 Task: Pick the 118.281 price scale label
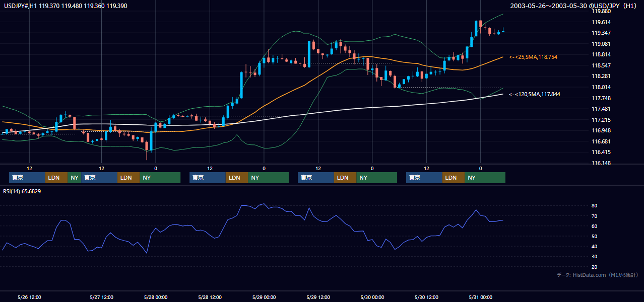click(x=601, y=76)
